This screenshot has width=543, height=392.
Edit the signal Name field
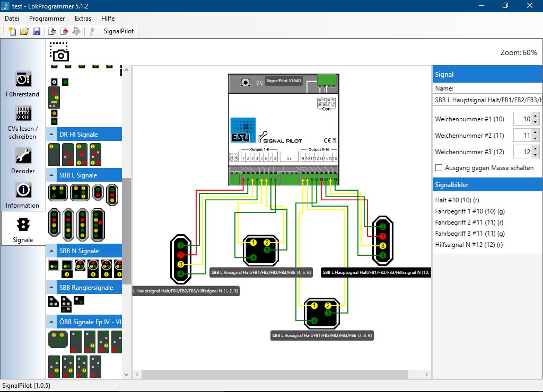488,100
